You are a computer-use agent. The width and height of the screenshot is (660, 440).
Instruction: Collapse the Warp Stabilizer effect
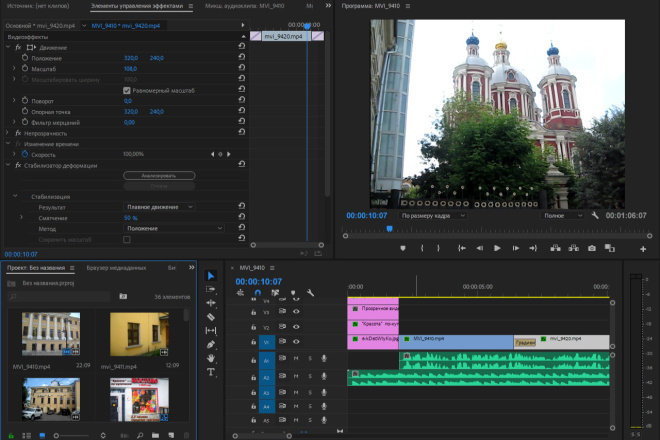(x=8, y=165)
